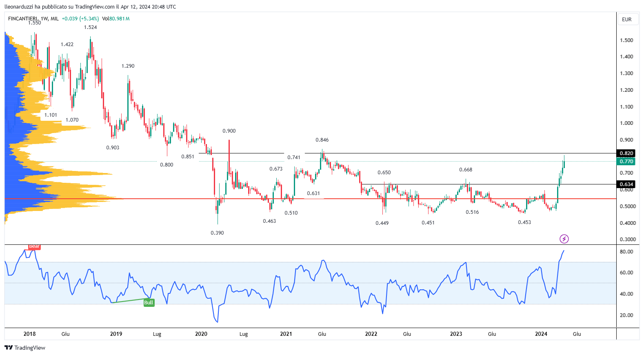Click the 1.290 price annotation
Viewport: 644px width, 355px height.
point(128,66)
